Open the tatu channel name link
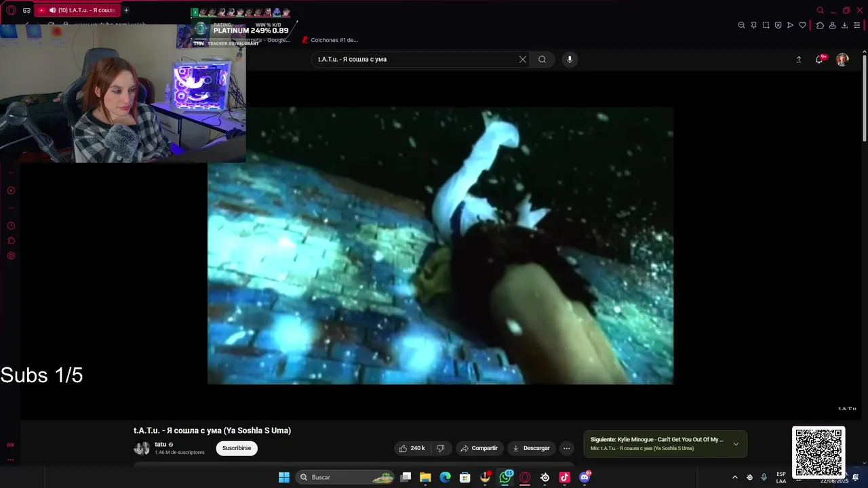The height and width of the screenshot is (488, 868). [x=160, y=445]
